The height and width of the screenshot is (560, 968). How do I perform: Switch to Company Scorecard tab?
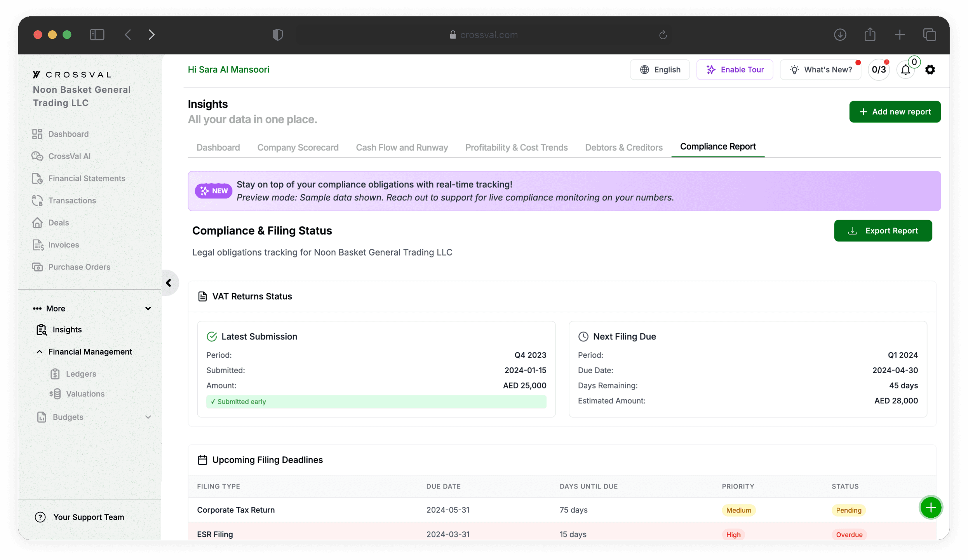tap(298, 148)
